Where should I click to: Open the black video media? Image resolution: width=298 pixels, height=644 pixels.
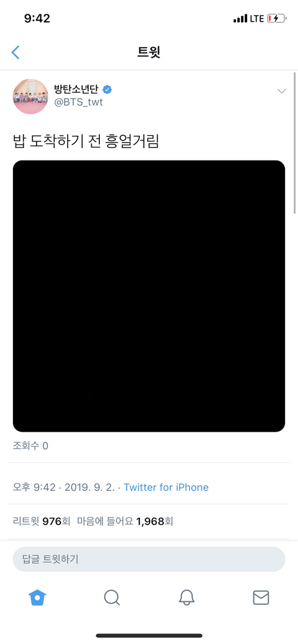[149, 296]
